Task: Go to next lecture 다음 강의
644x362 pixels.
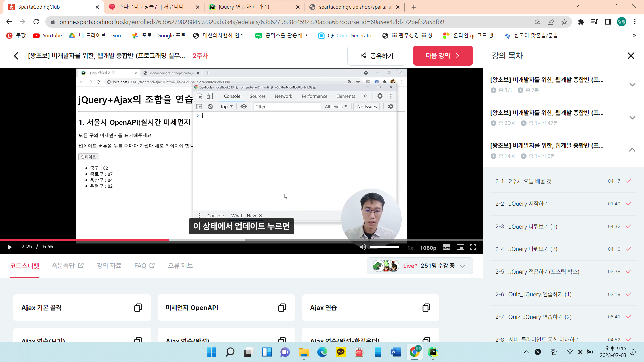Action: pos(443,56)
